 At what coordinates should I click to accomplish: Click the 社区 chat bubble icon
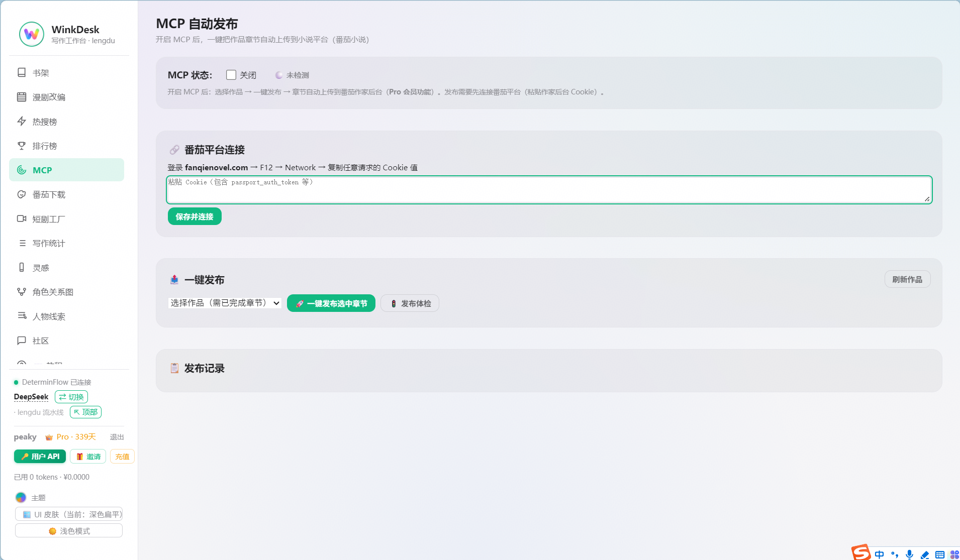[x=22, y=341]
